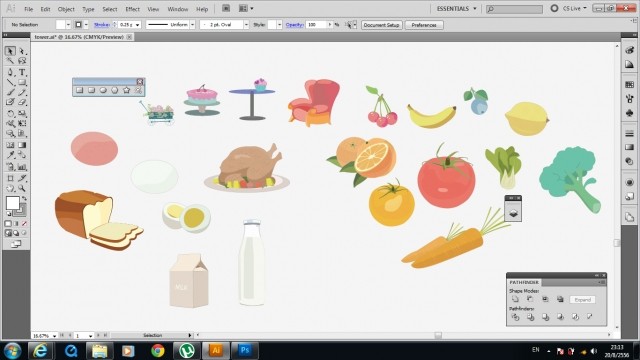Image resolution: width=640 pixels, height=360 pixels.
Task: Swap fill and stroke arrows
Action: (x=24, y=199)
